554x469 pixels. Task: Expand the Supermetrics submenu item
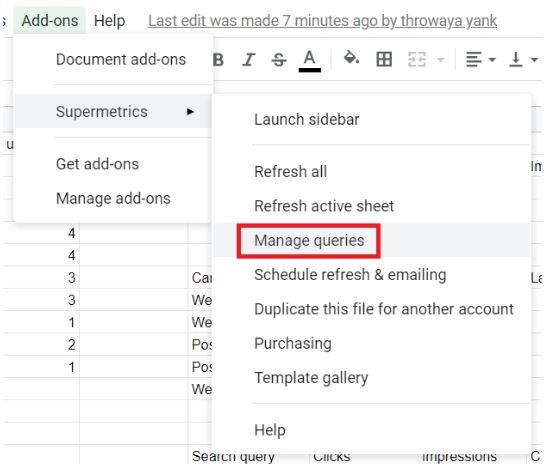[x=114, y=111]
